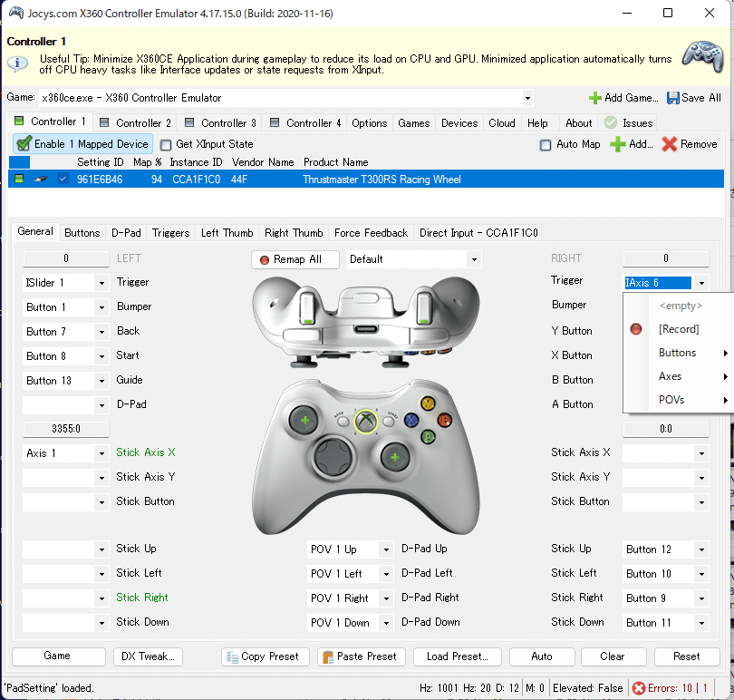The image size is (734, 700).
Task: Open right Stick Up Button 12 dropdown
Action: pyautogui.click(x=701, y=549)
